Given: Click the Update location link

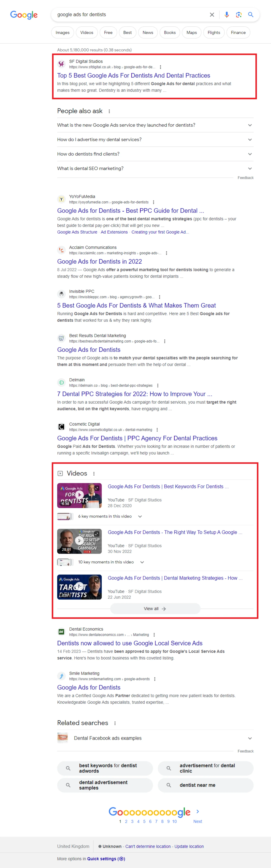Looking at the screenshot, I should 189,847.
